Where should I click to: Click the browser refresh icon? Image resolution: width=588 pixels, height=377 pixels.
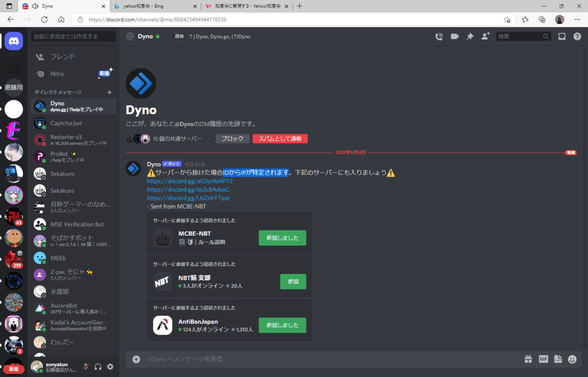(x=44, y=19)
